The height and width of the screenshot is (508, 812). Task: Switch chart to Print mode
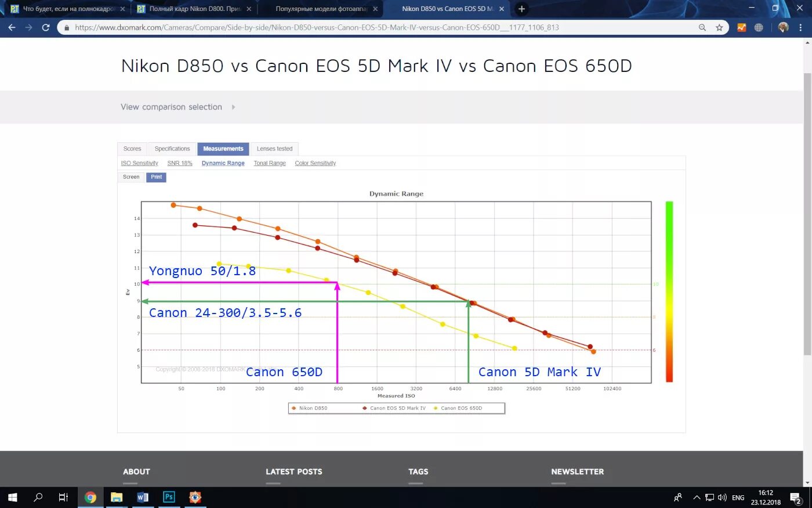click(157, 177)
